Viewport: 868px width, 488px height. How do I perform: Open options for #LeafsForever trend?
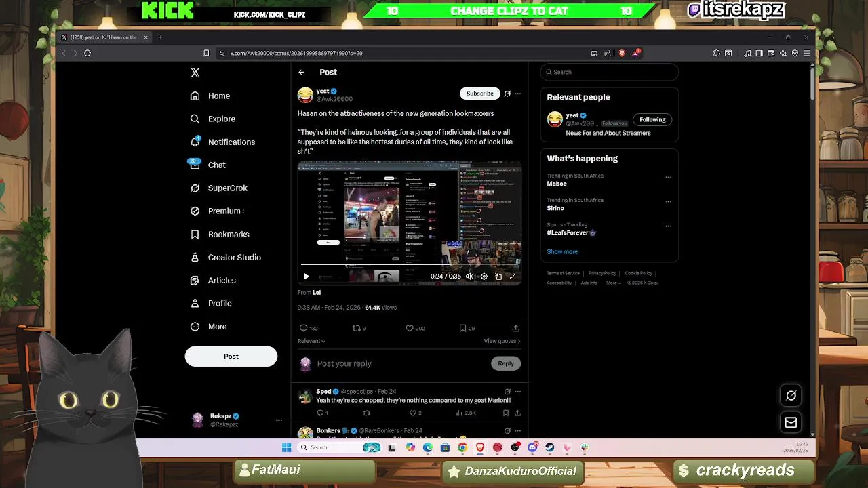(668, 226)
